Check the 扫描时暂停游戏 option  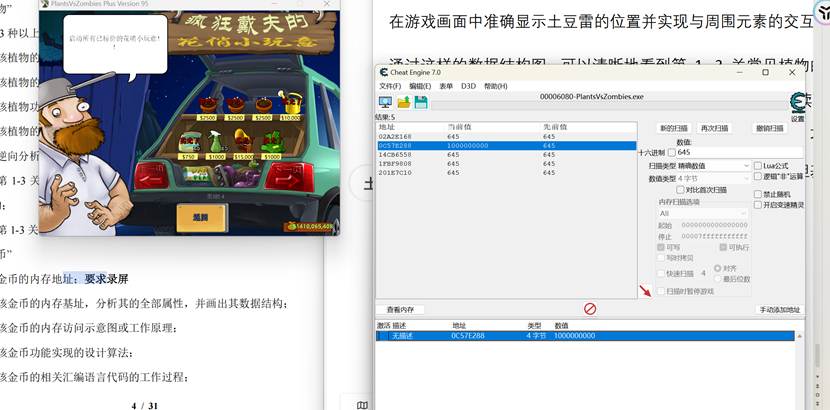pos(661,291)
